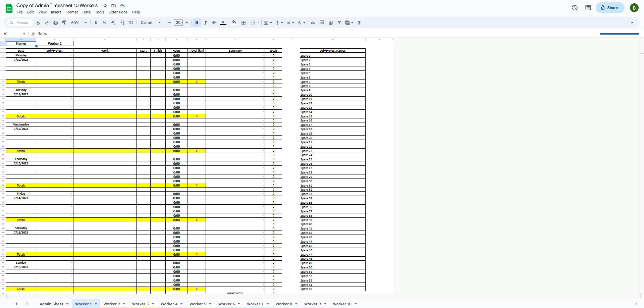Format selection as currency

96,22
